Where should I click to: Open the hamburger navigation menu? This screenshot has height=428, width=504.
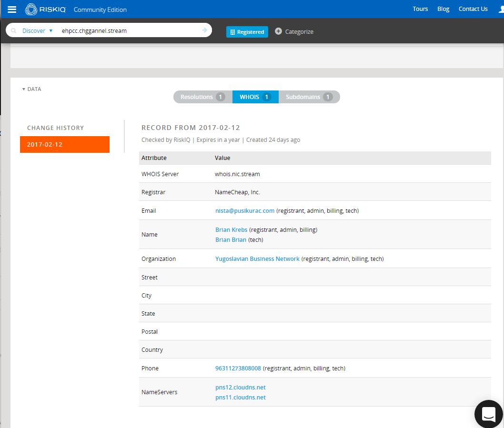point(12,10)
